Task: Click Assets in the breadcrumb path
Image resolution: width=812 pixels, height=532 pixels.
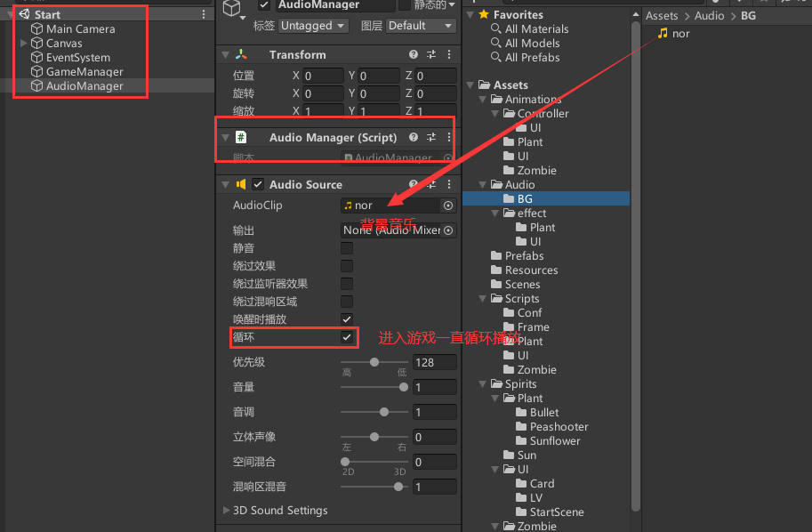Action: coord(661,15)
